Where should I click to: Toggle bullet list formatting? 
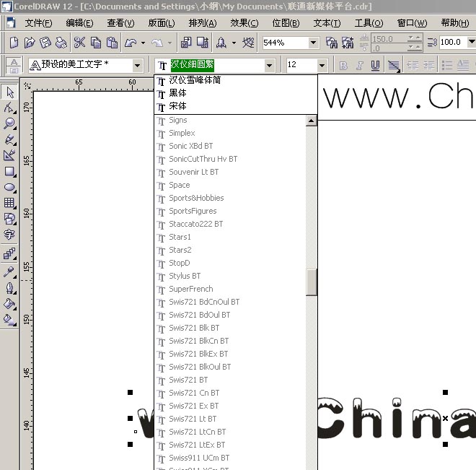447,65
